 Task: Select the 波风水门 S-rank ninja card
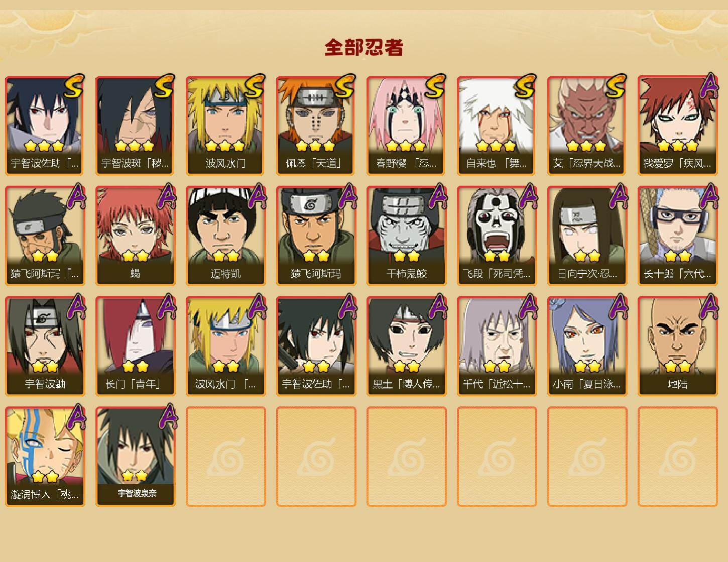click(x=225, y=125)
